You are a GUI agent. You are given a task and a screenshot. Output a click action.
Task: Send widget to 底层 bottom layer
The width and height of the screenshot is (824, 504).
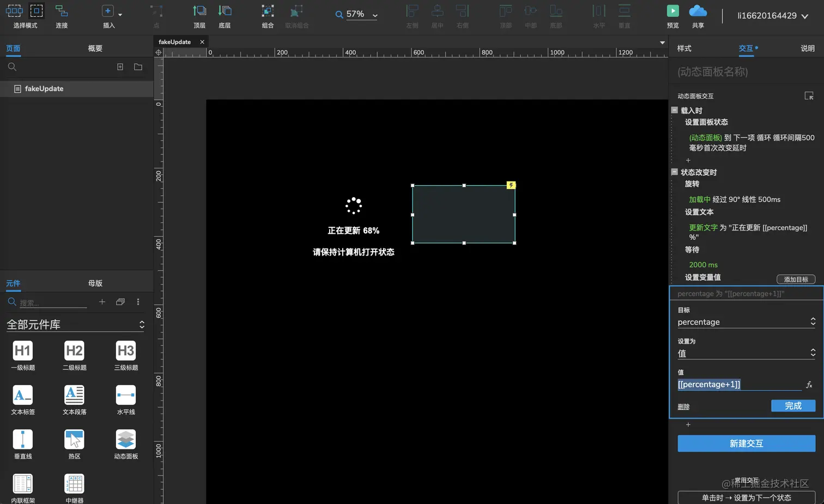click(x=225, y=16)
